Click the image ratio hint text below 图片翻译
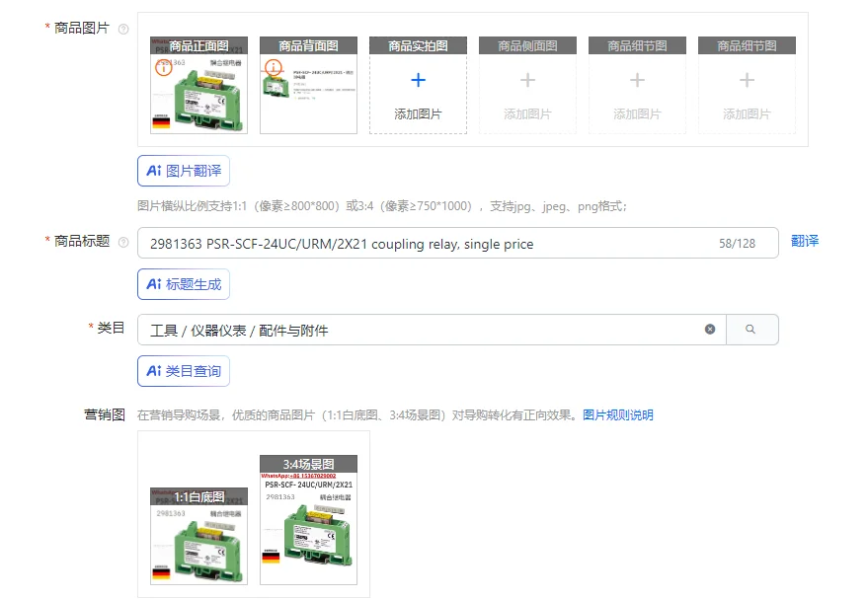868x599 pixels. (382, 206)
